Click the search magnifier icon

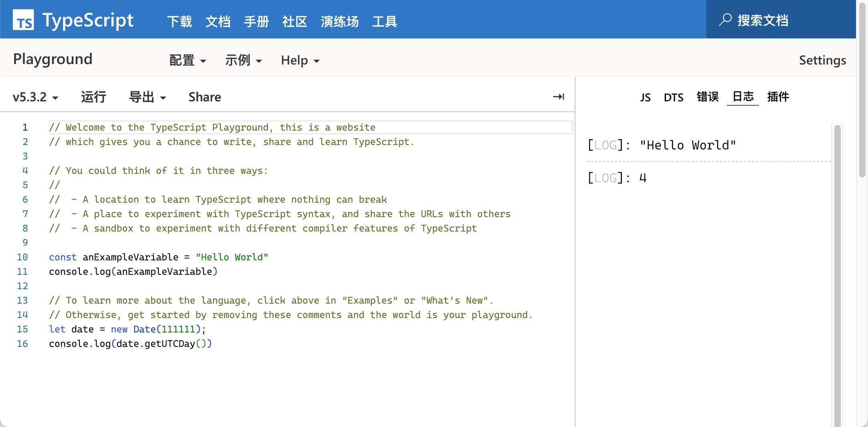point(725,20)
